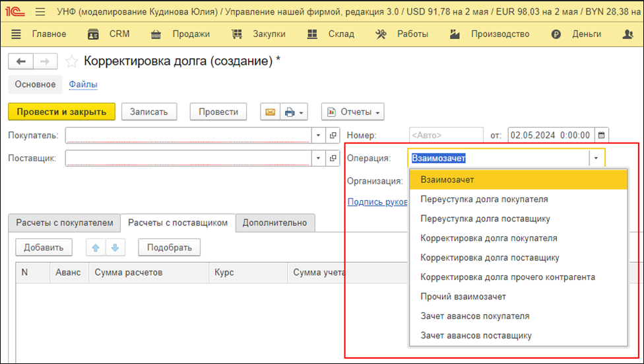Click the Провести и закрыть button
Image resolution: width=644 pixels, height=364 pixels.
tap(61, 112)
